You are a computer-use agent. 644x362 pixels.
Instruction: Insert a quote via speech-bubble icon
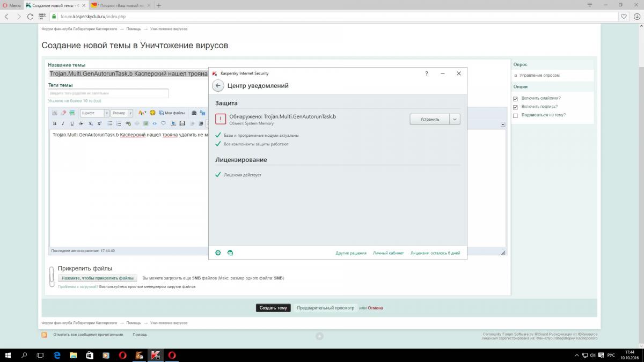pyautogui.click(x=163, y=123)
